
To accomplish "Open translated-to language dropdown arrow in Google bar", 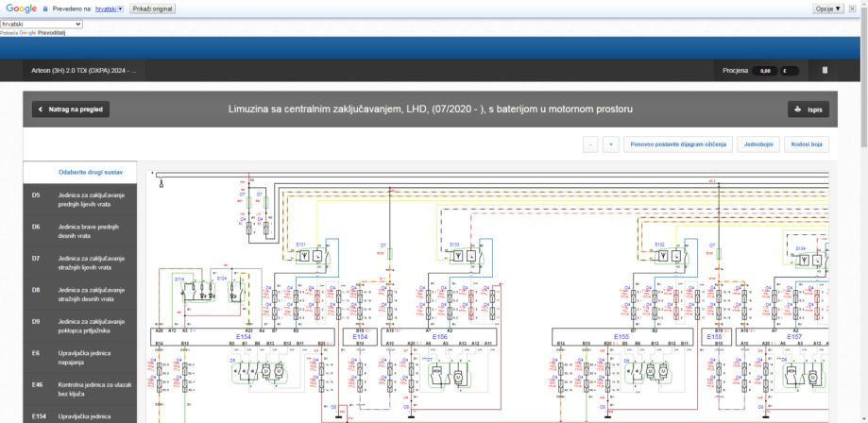I will point(120,8).
